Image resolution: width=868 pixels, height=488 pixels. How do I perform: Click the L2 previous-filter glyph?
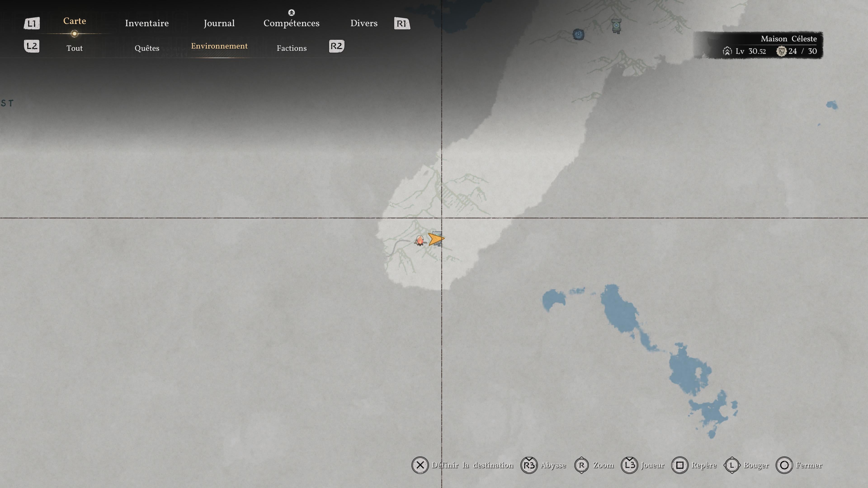click(32, 46)
